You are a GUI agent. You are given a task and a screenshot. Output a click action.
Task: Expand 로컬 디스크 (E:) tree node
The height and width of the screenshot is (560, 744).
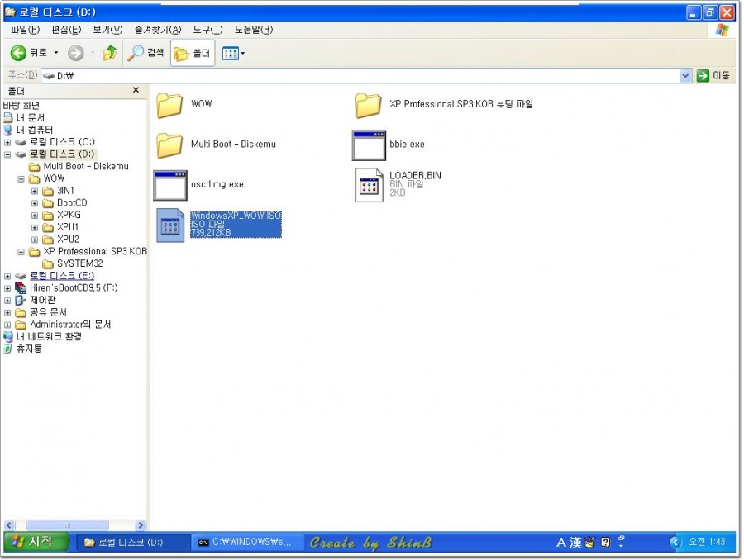[x=7, y=277]
